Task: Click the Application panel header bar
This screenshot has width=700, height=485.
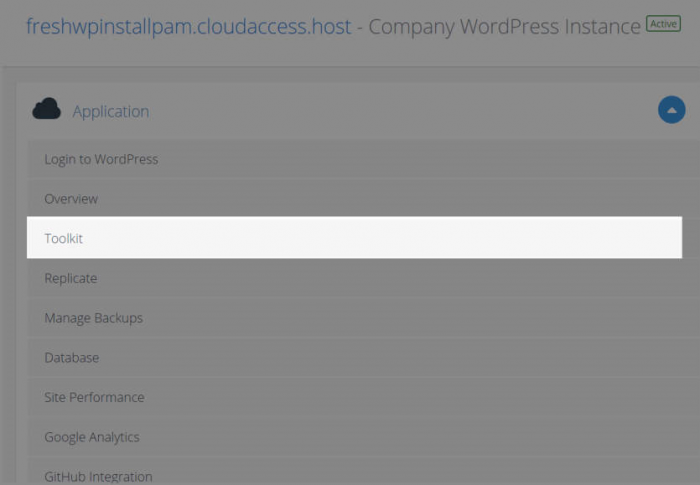Action: click(x=357, y=110)
